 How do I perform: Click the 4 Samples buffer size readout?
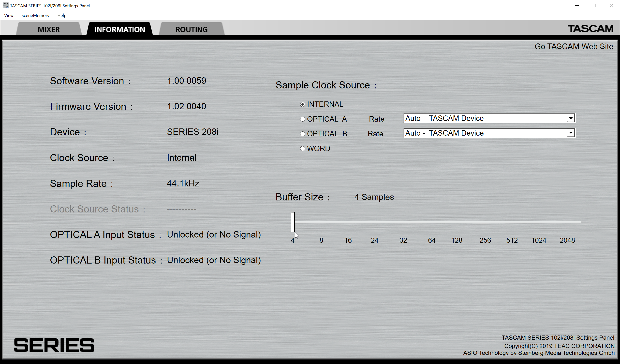374,197
